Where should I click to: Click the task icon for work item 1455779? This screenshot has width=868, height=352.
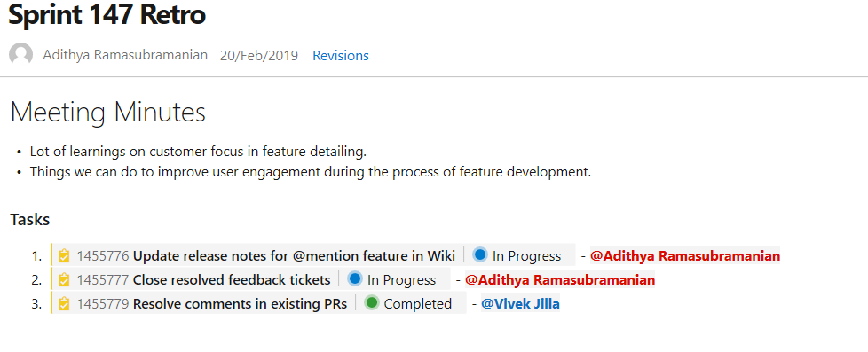coord(64,304)
